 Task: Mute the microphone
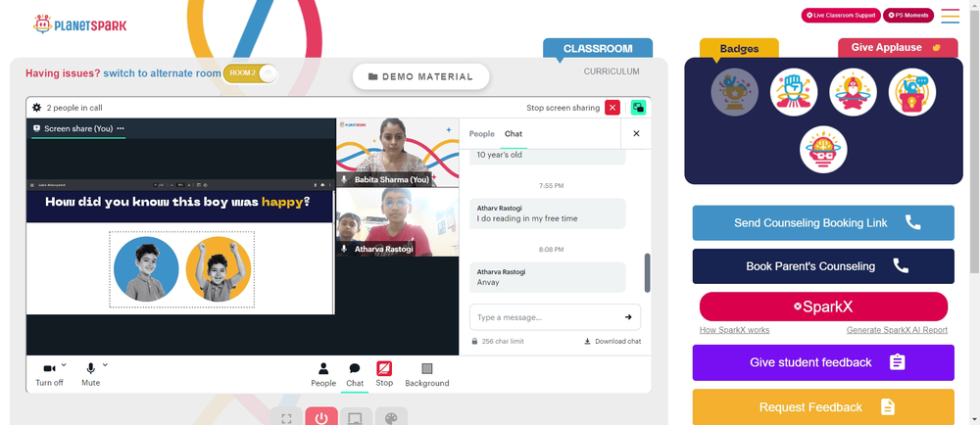pyautogui.click(x=90, y=374)
